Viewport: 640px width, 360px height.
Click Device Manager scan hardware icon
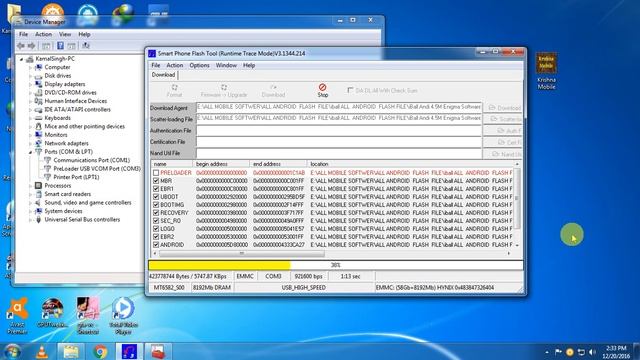pos(85,46)
